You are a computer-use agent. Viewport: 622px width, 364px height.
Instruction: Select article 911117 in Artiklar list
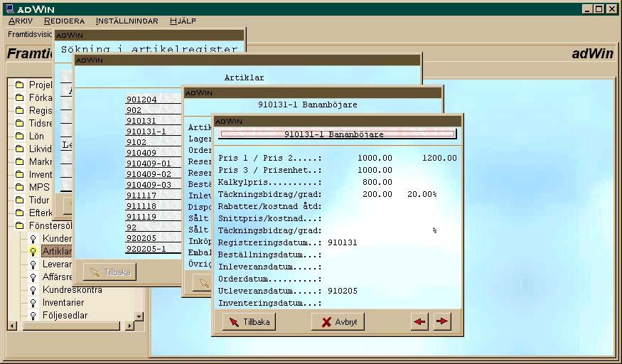(x=153, y=196)
